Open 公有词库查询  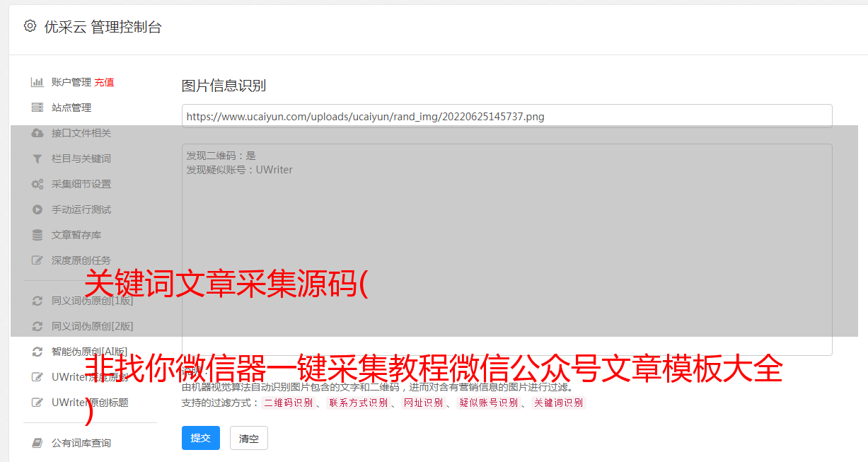pos(81,443)
